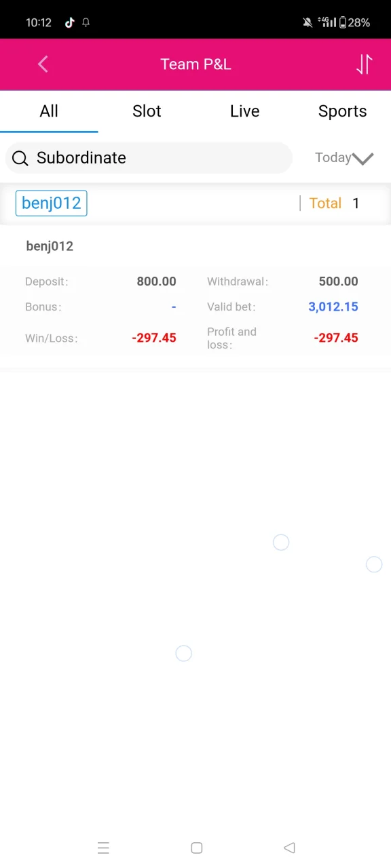Tap the back arrow in the header
Image resolution: width=391 pixels, height=868 pixels.
pos(43,64)
